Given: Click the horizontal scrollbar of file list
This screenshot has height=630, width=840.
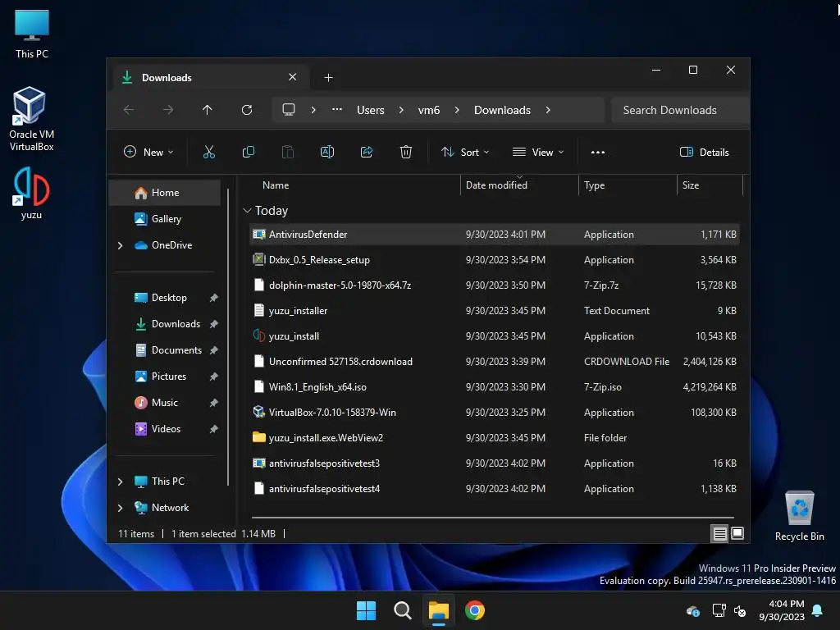Looking at the screenshot, I should coord(493,518).
